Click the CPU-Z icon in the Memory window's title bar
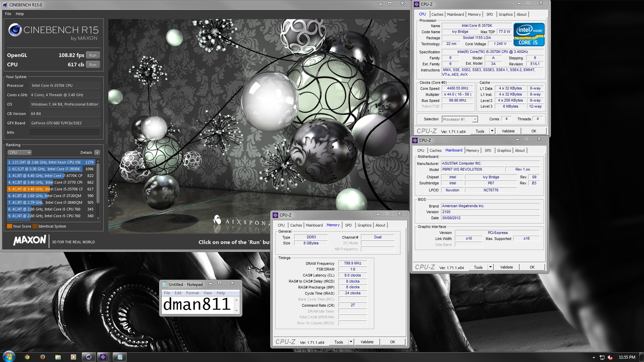 [x=275, y=215]
